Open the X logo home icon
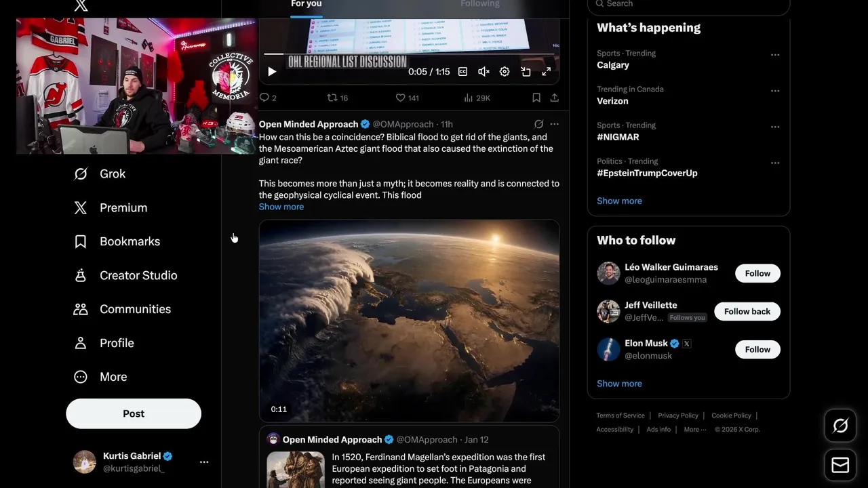Viewport: 868px width, 488px height. (x=81, y=5)
